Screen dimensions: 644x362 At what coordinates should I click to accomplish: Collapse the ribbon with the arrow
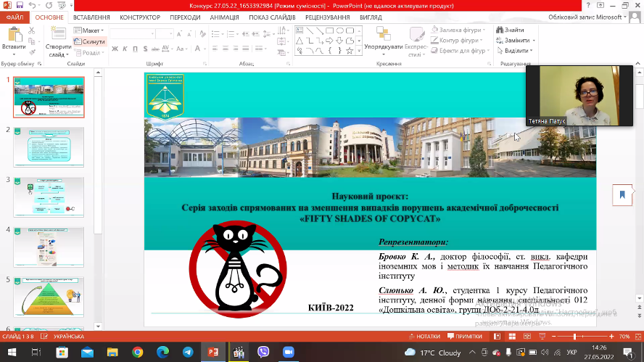pyautogui.click(x=638, y=63)
